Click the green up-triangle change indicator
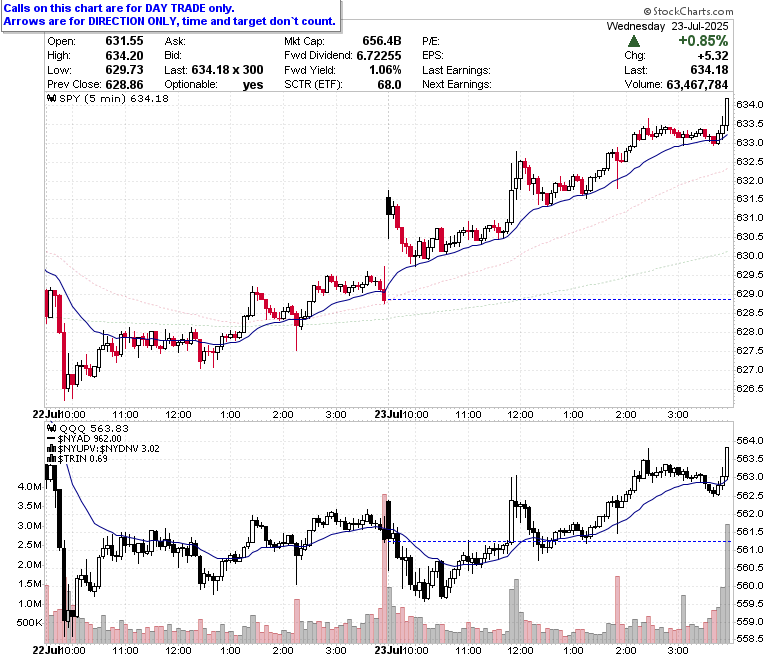Image resolution: width=780 pixels, height=659 pixels. 634,41
